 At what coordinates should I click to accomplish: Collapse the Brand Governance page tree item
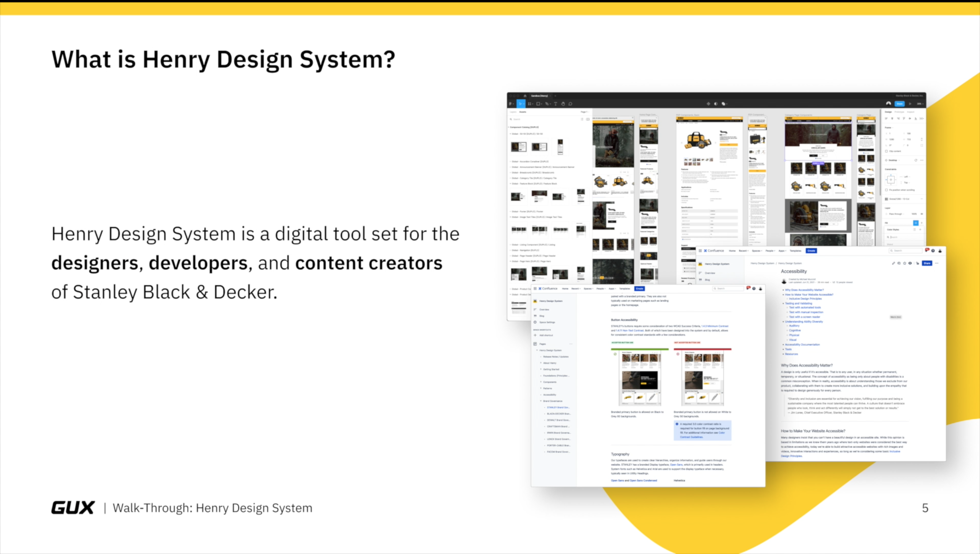[x=541, y=401]
